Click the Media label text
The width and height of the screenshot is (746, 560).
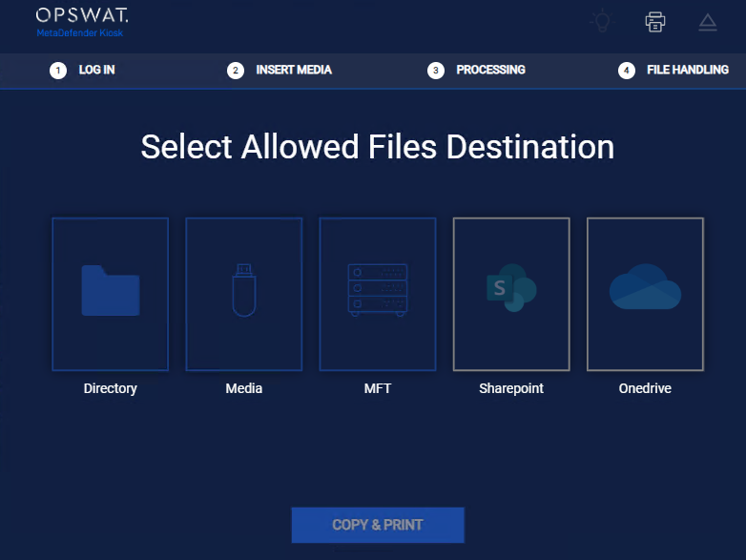point(244,388)
